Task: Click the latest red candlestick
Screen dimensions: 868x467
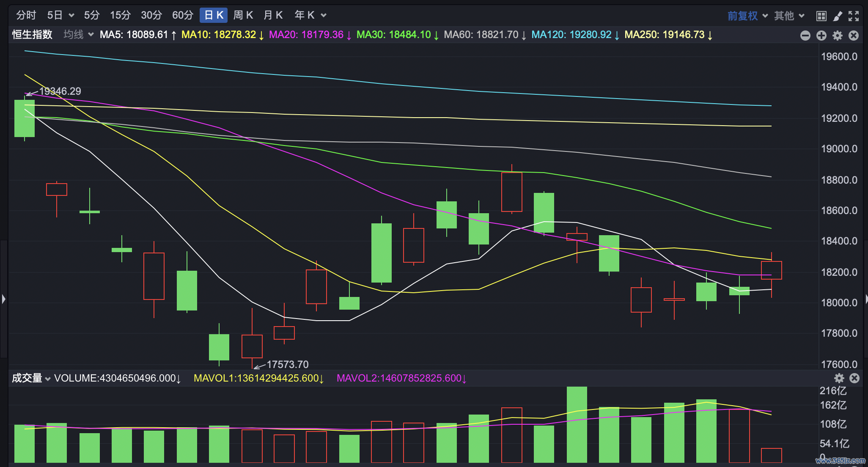Action: click(772, 271)
